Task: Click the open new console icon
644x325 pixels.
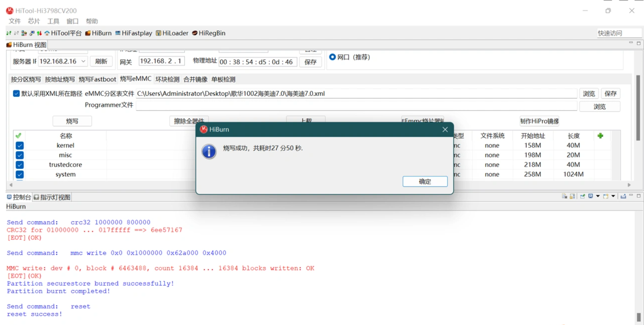Action: click(x=605, y=196)
